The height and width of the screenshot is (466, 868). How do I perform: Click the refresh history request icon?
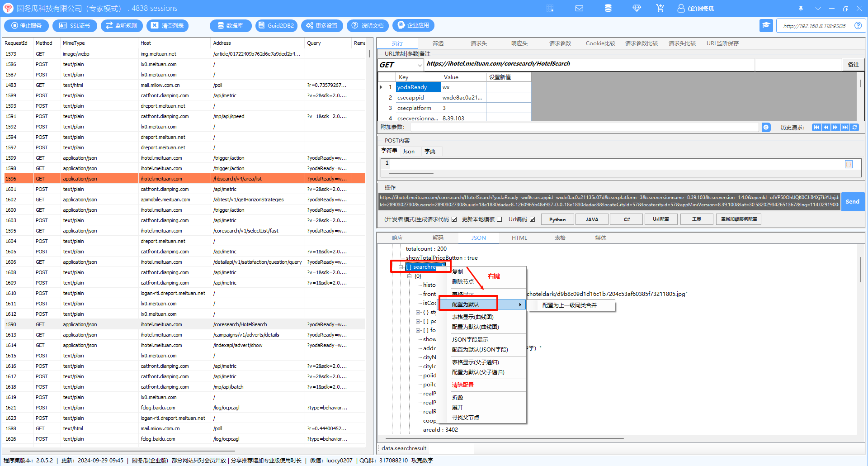click(x=854, y=128)
